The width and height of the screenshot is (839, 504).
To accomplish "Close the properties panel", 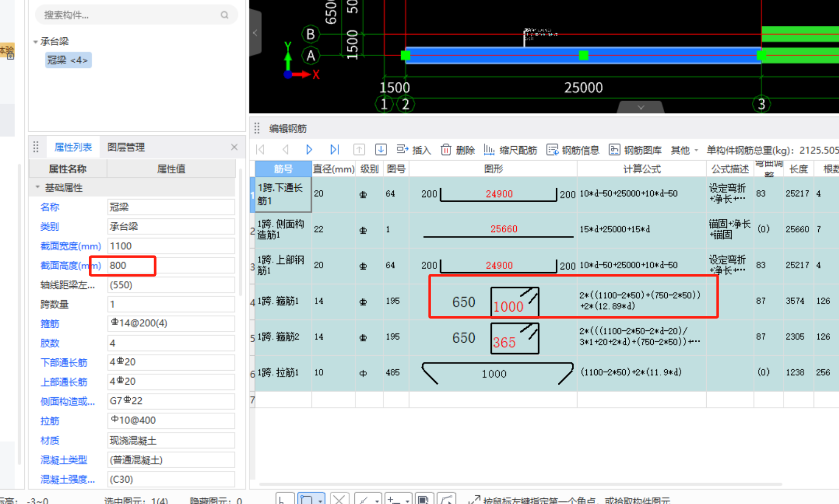I will coord(235,147).
